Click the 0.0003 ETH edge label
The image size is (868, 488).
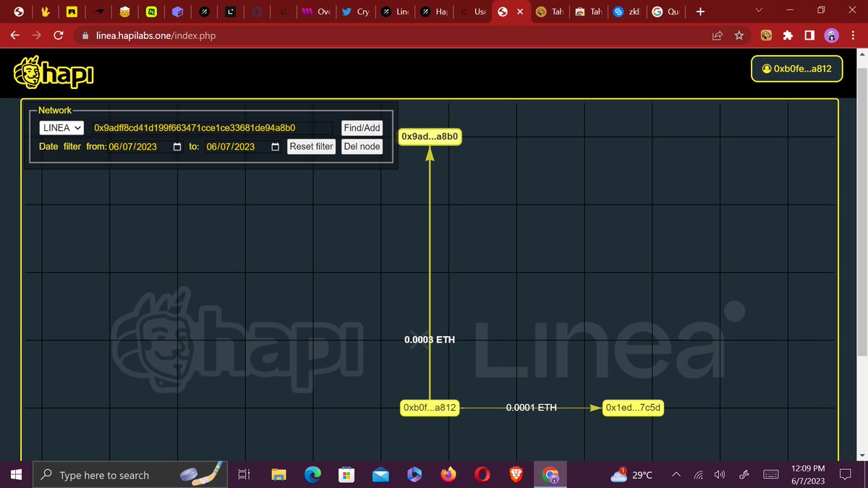[x=430, y=340]
